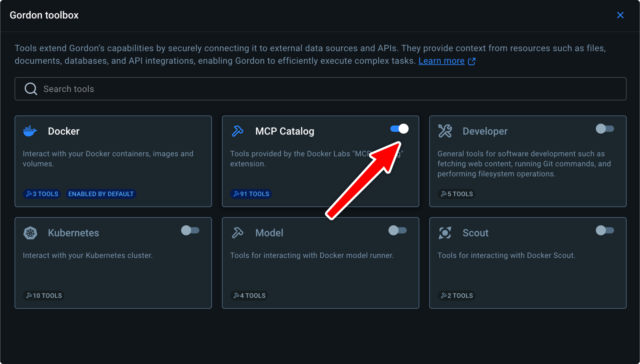
Task: Click the search magnifier icon
Action: coord(31,89)
